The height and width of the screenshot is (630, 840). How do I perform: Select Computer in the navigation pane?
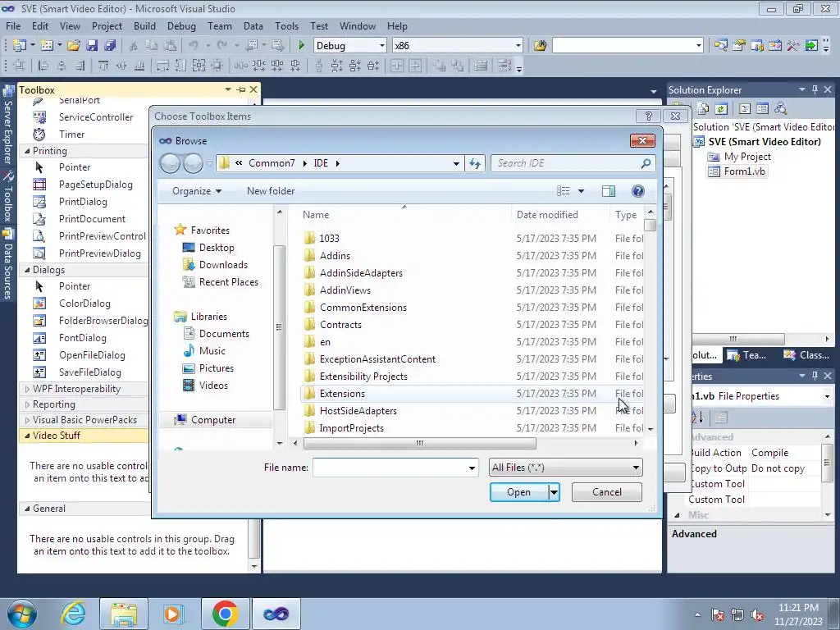213,420
